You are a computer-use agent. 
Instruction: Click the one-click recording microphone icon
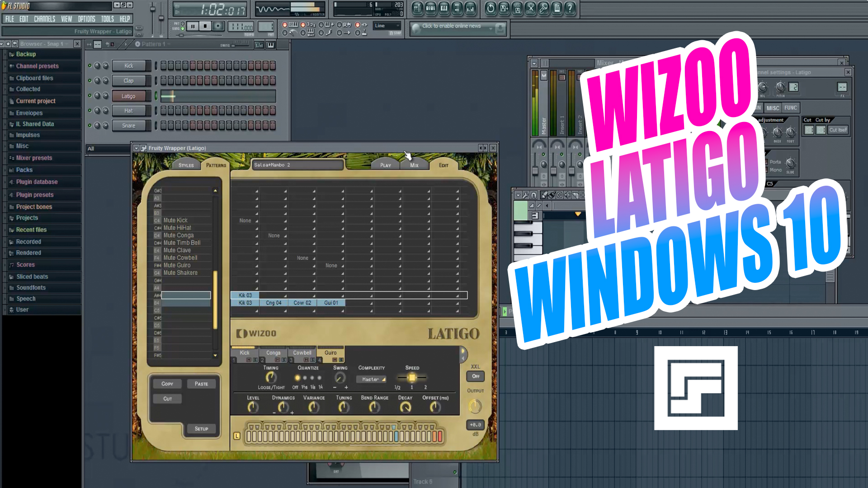click(x=544, y=8)
